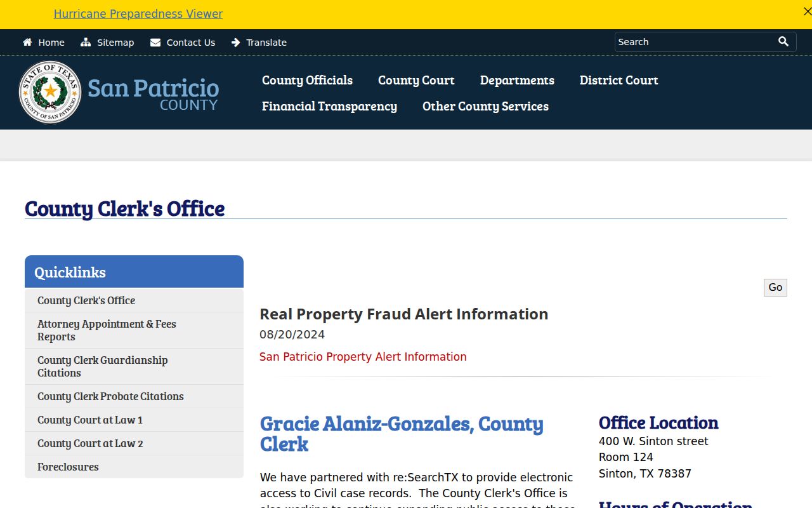The image size is (812, 508).
Task: Open San Patricio Property Alert Information link
Action: click(363, 357)
